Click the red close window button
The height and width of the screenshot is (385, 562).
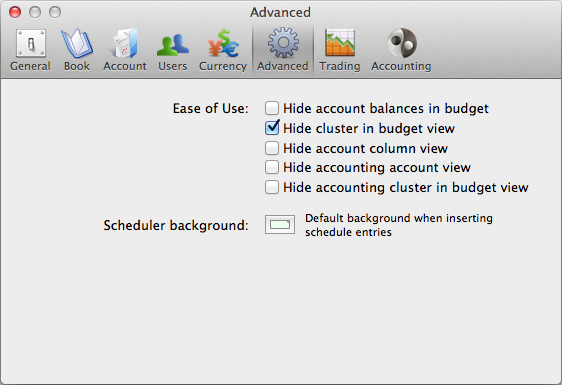pos(15,12)
